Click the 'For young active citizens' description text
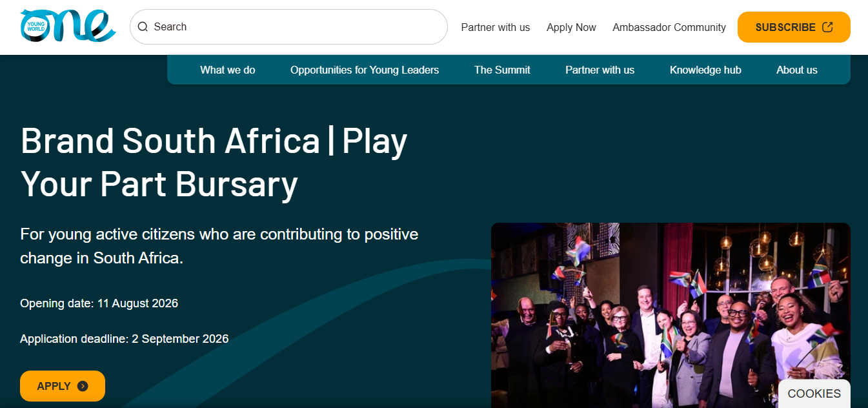This screenshot has height=408, width=868. pyautogui.click(x=219, y=246)
